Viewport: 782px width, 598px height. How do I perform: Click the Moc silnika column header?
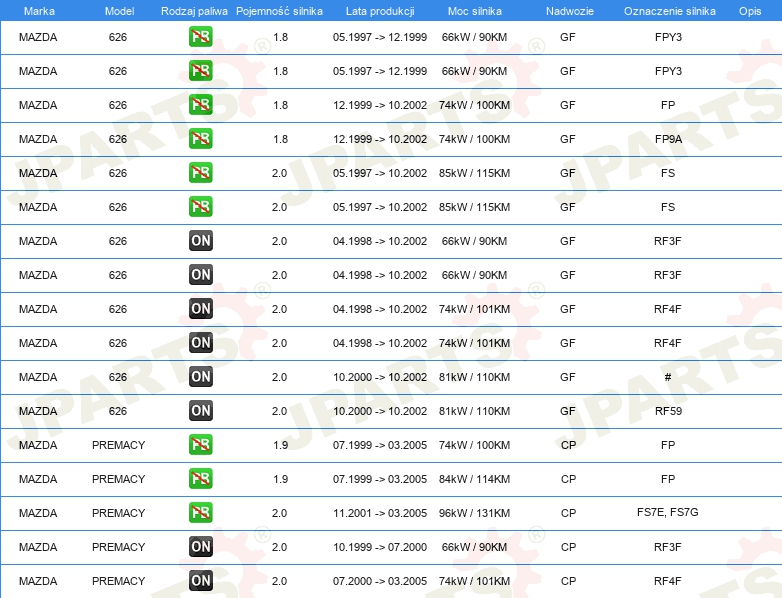point(474,11)
